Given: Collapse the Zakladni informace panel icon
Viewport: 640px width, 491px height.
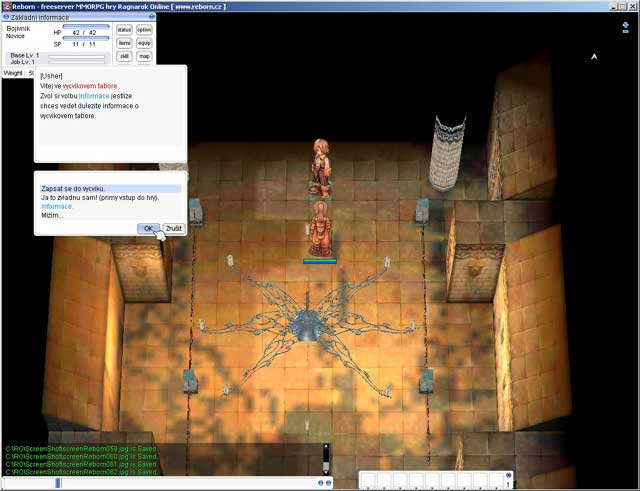Looking at the screenshot, I should click(x=6, y=18).
